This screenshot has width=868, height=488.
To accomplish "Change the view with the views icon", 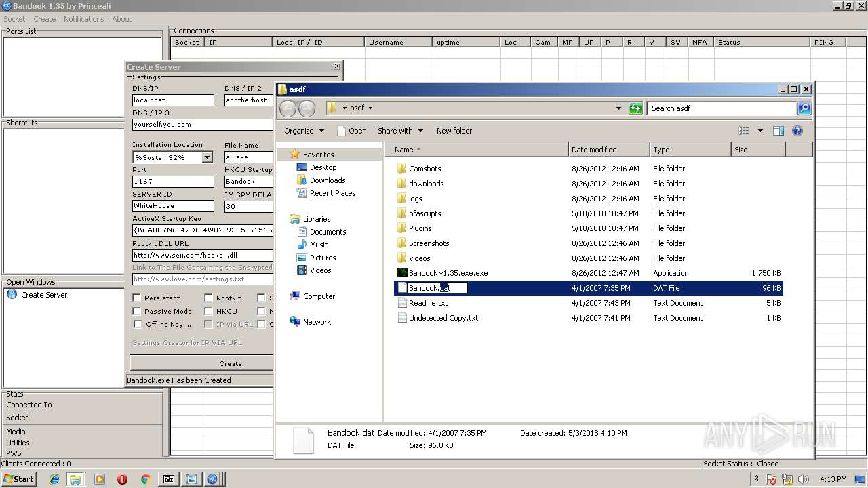I will (744, 131).
